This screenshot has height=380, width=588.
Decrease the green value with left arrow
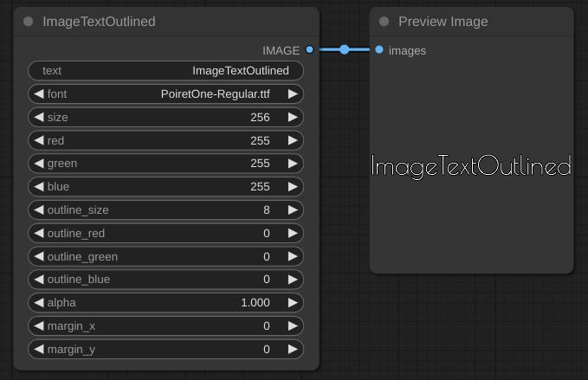38,164
